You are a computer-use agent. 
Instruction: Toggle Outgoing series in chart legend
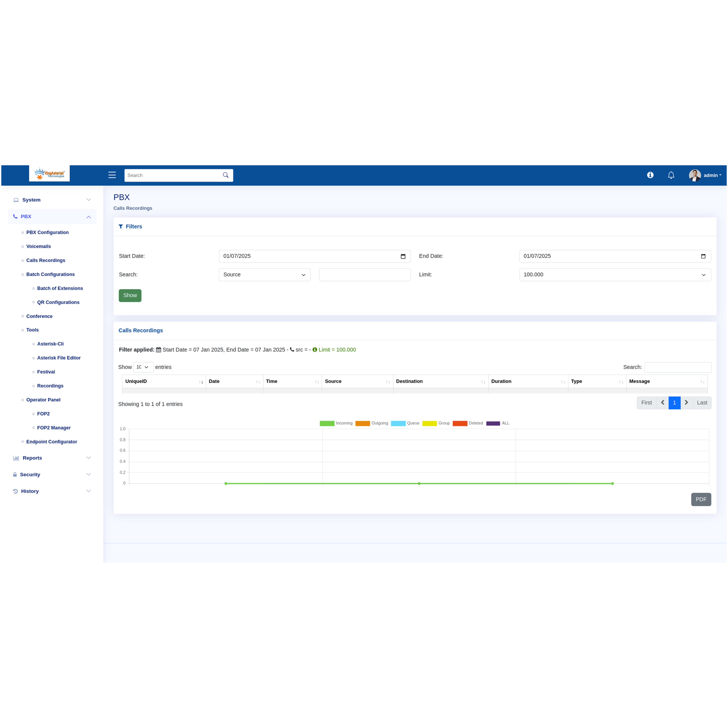[x=371, y=423]
